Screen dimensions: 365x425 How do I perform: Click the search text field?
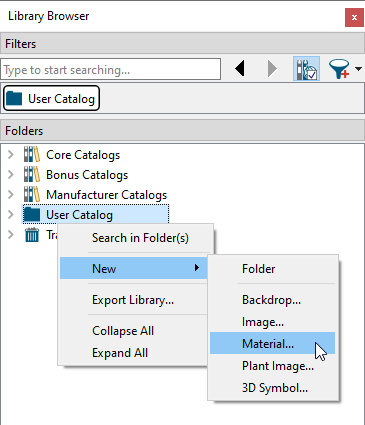tap(110, 69)
